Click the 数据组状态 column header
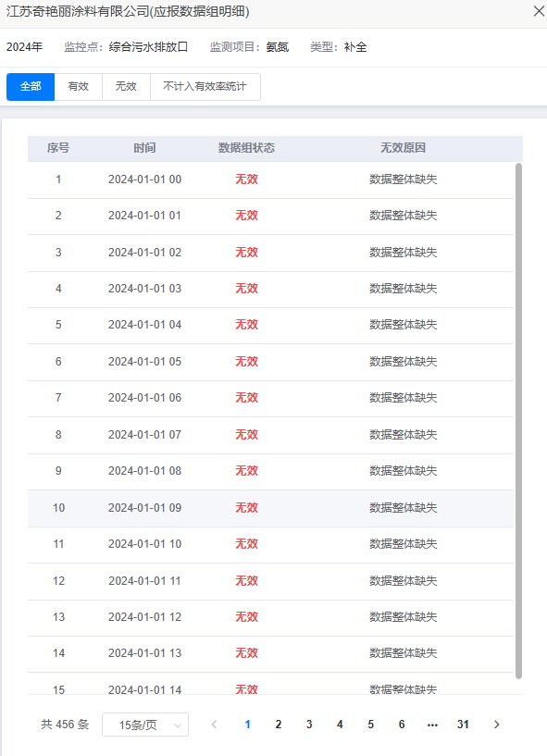Viewport: 547px width, 756px height. (x=246, y=148)
